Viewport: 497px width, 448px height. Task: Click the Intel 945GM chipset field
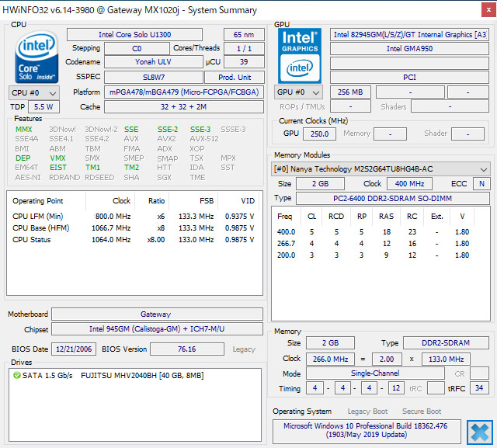[x=157, y=329]
